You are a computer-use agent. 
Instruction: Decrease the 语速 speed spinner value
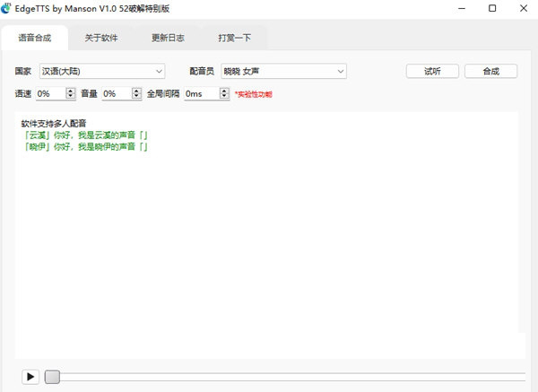tap(71, 96)
